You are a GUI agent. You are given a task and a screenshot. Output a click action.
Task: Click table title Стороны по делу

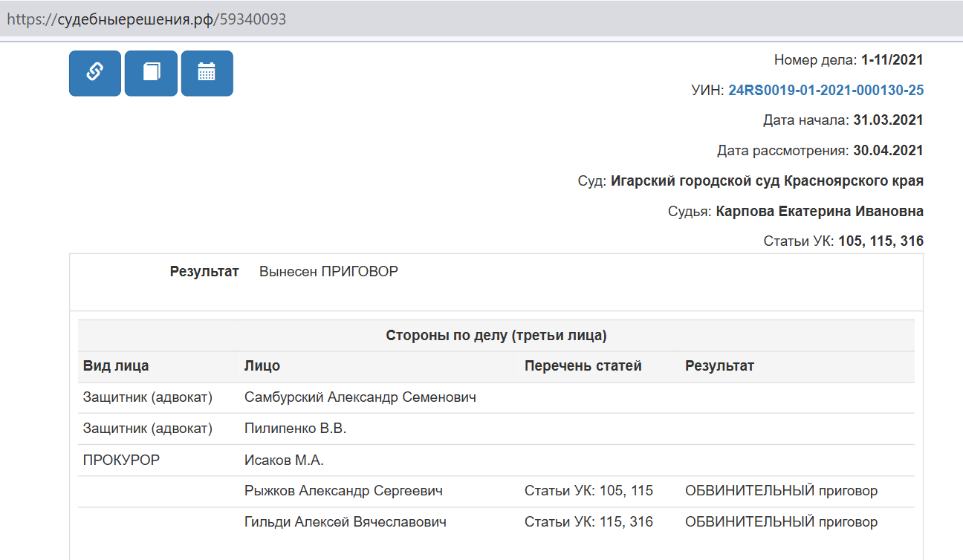coord(496,336)
